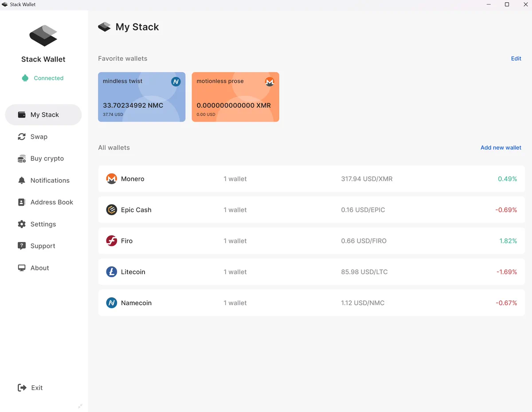Click the Namecoin coin icon in wallet list
This screenshot has width=532, height=412.
[111, 303]
